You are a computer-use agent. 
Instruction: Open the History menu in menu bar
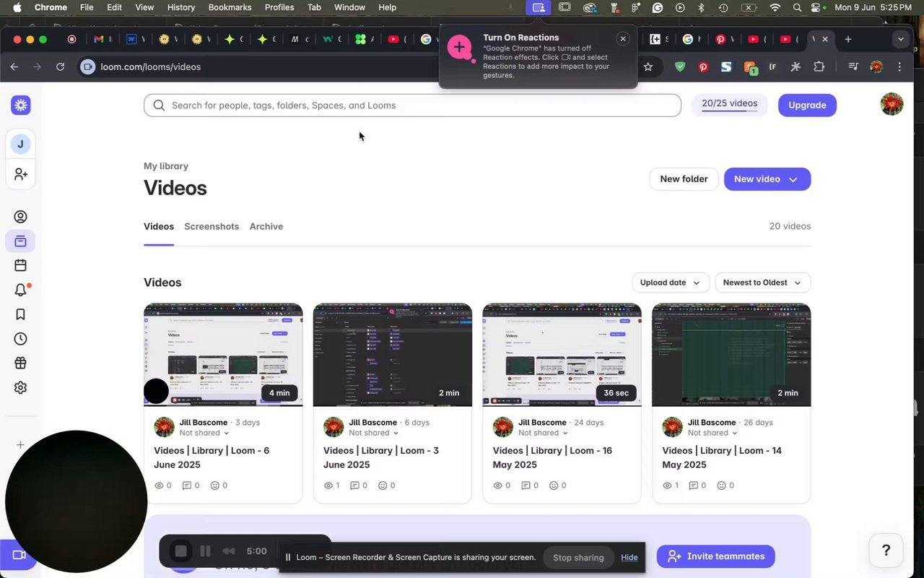(181, 7)
